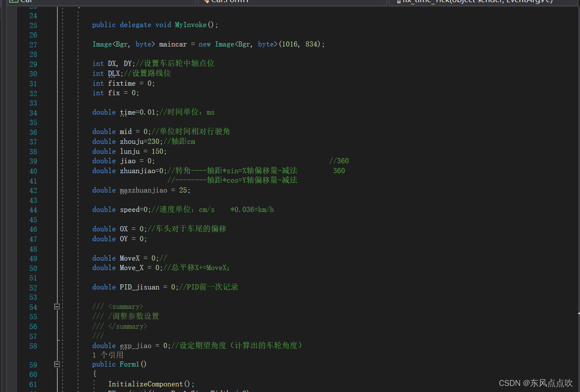Click the 'maxzhuanjiao = 25' declaration
The width and height of the screenshot is (580, 392).
click(x=153, y=190)
